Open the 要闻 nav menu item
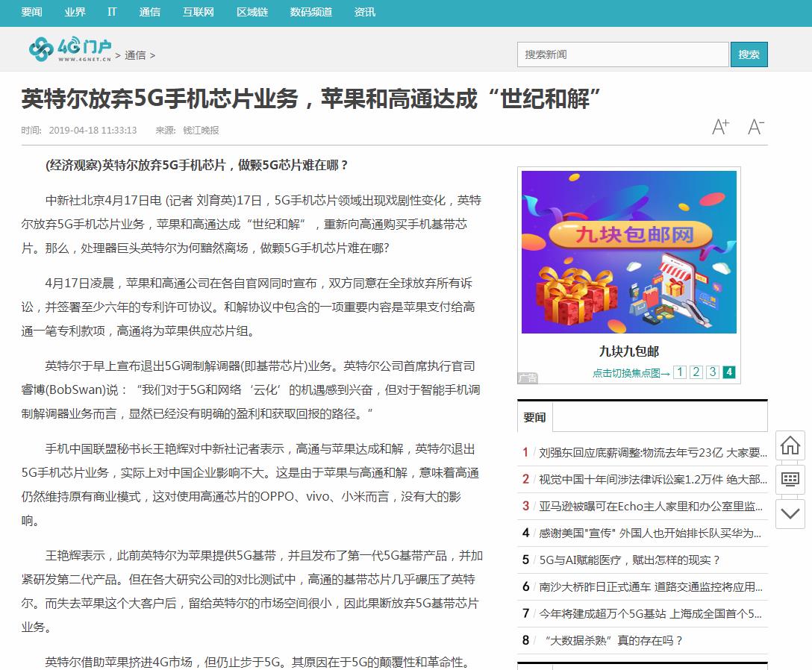Viewport: 812px width, 670px height. (31, 12)
